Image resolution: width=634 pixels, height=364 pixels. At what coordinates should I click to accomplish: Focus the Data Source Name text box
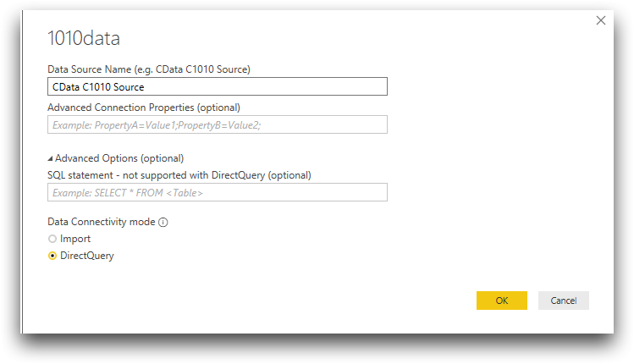218,86
